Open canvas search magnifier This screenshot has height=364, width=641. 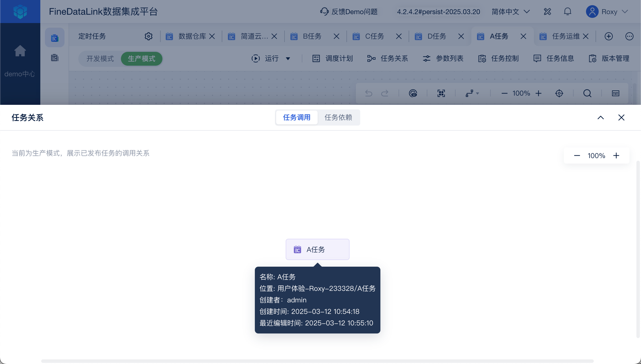[x=587, y=93]
